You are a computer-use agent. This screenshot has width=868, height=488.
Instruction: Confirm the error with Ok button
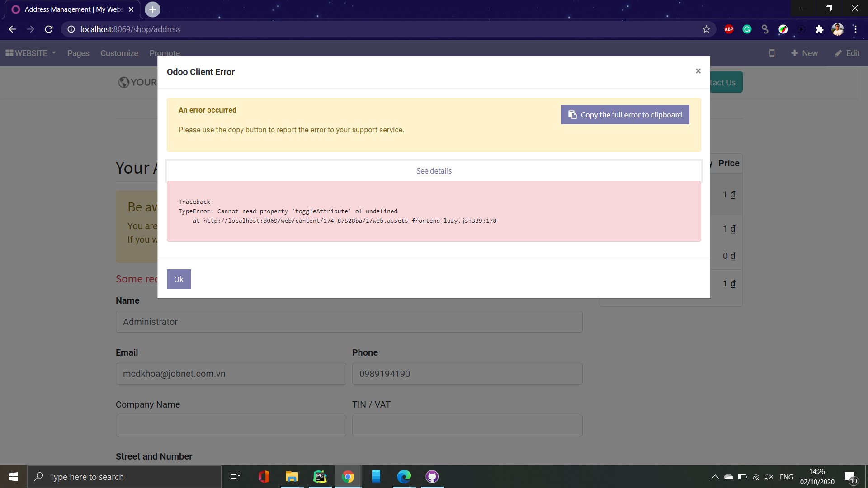(179, 279)
